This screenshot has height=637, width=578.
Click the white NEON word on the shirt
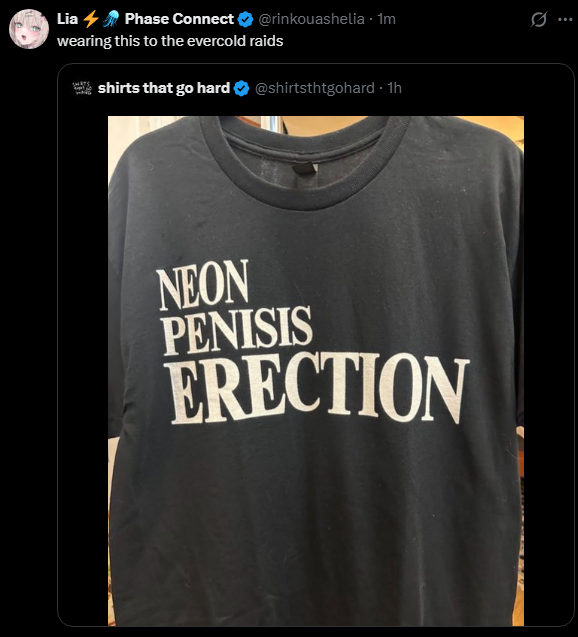tap(203, 285)
